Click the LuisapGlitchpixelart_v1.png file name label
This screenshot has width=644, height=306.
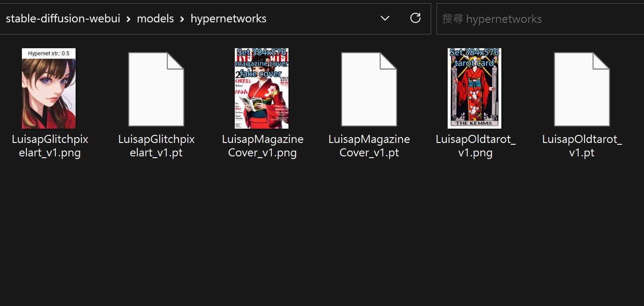click(50, 146)
